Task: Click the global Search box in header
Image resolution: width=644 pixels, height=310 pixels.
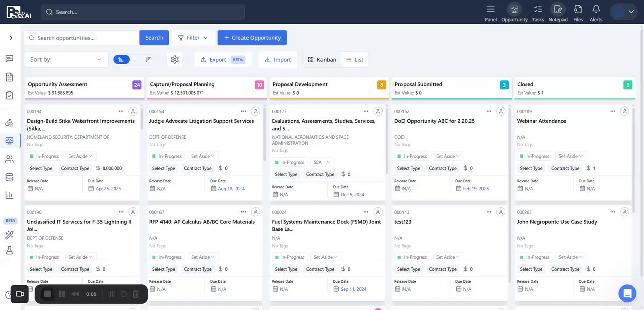Action: (143, 12)
